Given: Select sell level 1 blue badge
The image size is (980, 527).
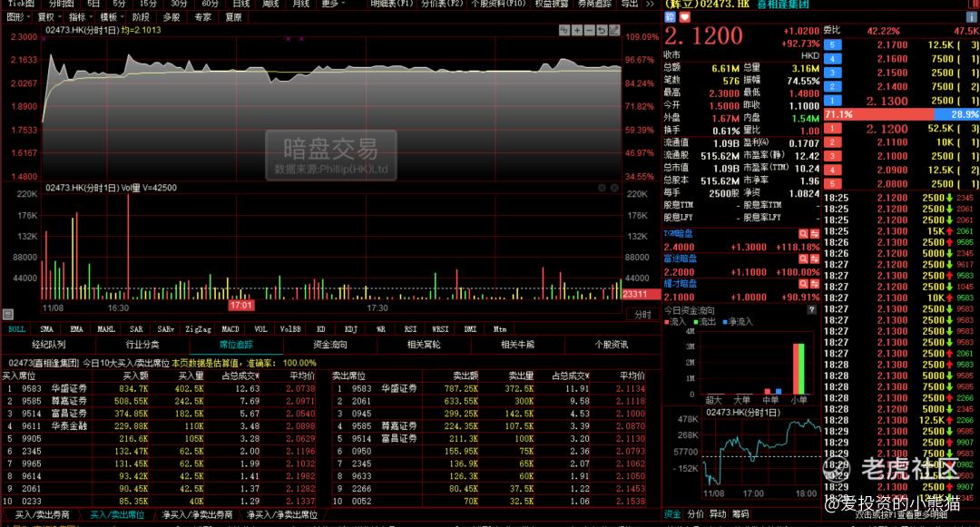Looking at the screenshot, I should tap(832, 101).
